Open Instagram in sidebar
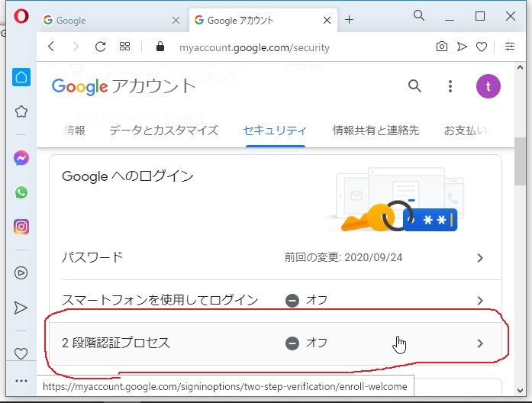Screen dimensions: 532x403 pos(21,227)
